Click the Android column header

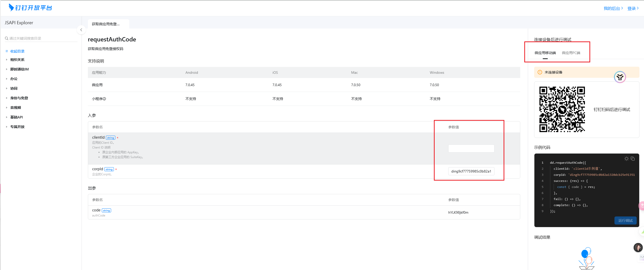tap(192, 72)
